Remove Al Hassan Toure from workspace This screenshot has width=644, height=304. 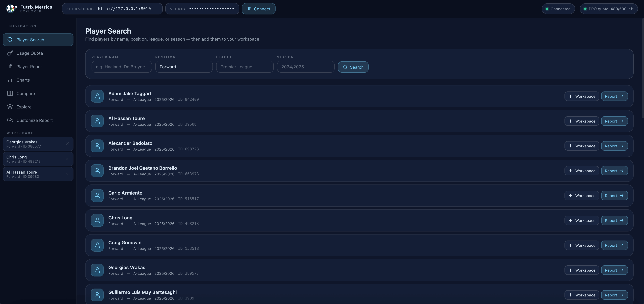point(67,174)
